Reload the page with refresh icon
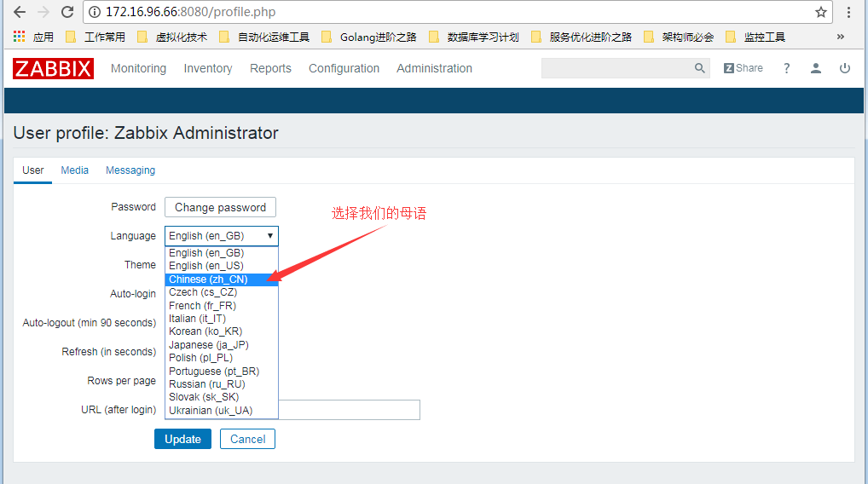 click(67, 12)
